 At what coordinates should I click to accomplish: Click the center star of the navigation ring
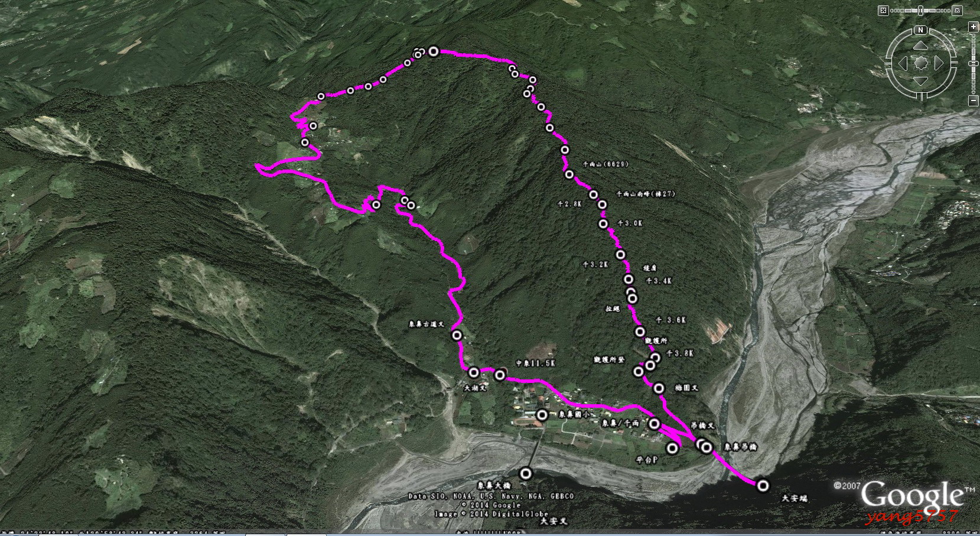921,63
